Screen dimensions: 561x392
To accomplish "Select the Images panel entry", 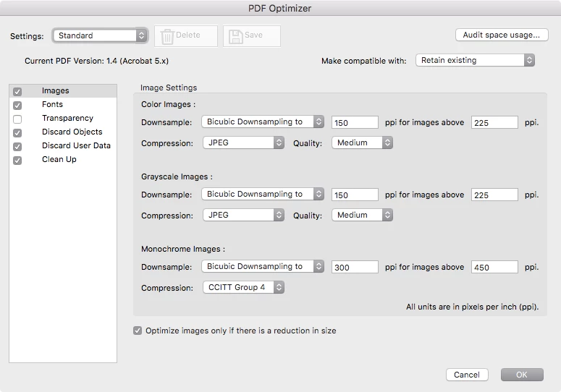I will (x=63, y=90).
